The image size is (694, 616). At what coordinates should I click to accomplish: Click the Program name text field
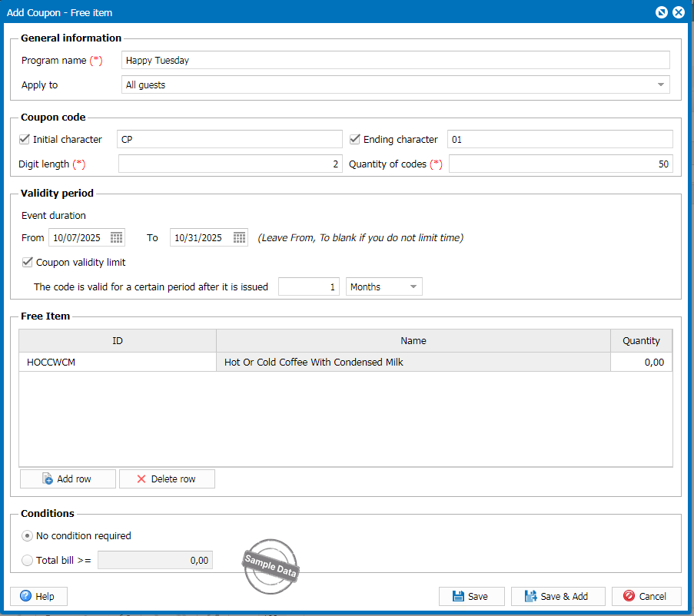395,60
